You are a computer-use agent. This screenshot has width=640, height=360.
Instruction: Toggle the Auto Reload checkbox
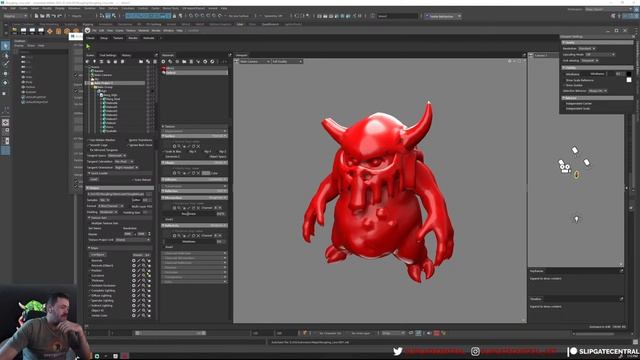(133, 180)
